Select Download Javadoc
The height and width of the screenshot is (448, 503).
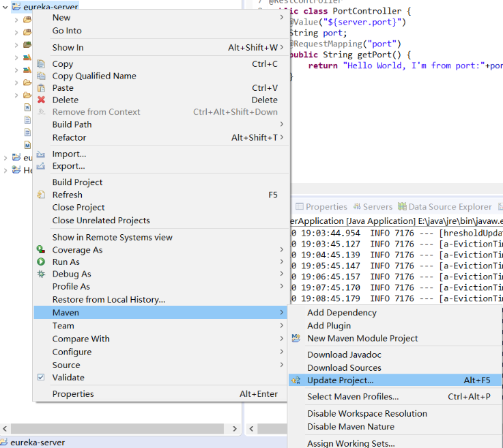click(395, 355)
